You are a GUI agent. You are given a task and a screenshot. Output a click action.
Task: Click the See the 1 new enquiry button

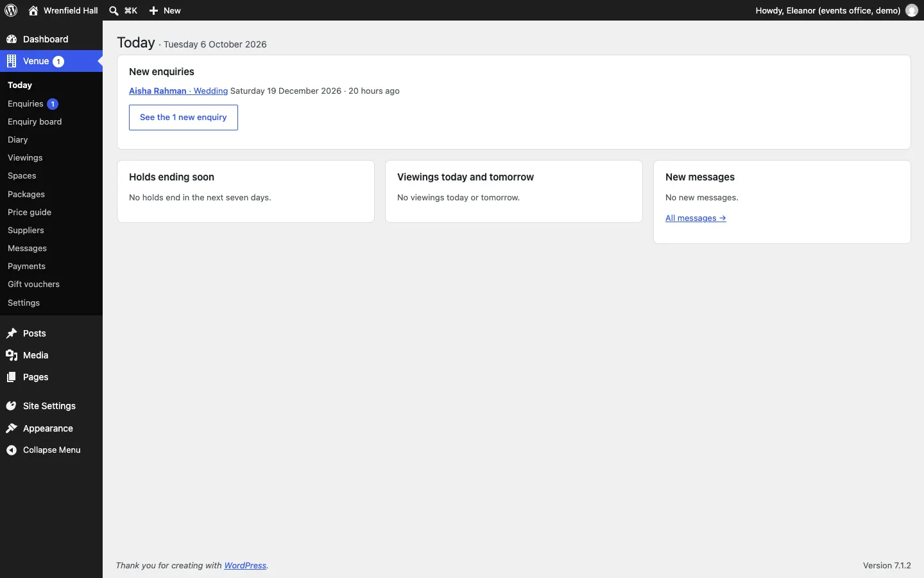pos(184,118)
